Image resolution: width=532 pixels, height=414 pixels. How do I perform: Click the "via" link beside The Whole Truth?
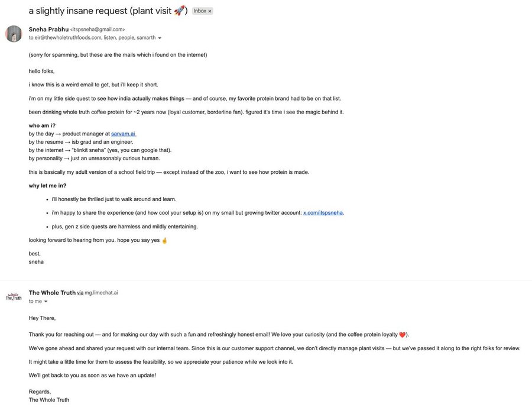[x=80, y=293]
